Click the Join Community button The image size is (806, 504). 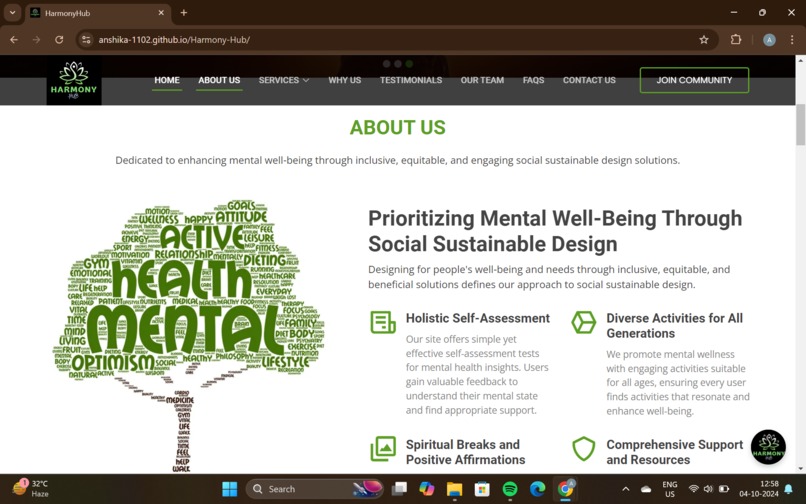tap(694, 80)
